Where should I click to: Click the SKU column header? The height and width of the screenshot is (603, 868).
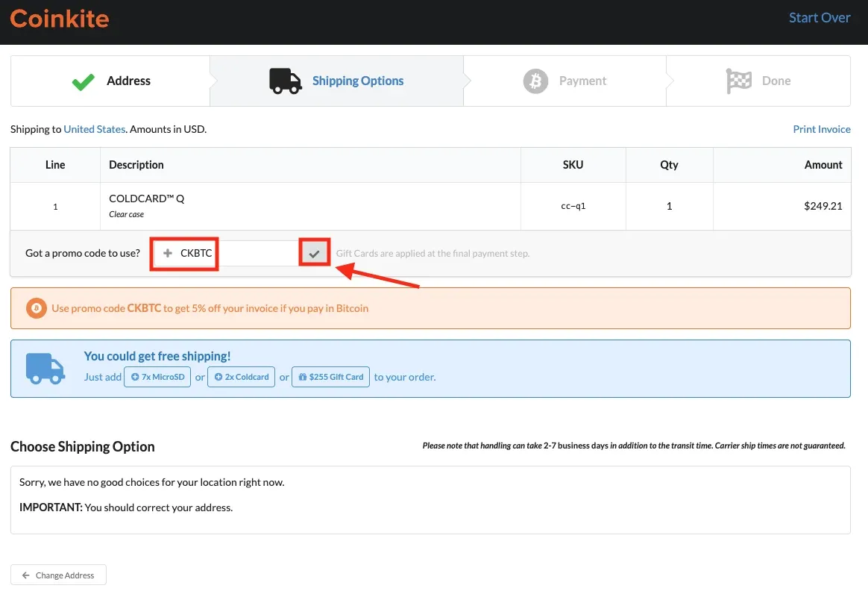point(573,165)
